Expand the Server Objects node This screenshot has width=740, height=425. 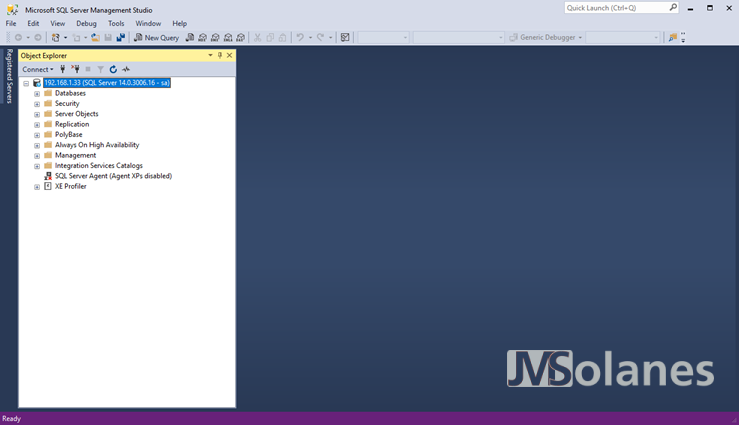[x=37, y=114]
